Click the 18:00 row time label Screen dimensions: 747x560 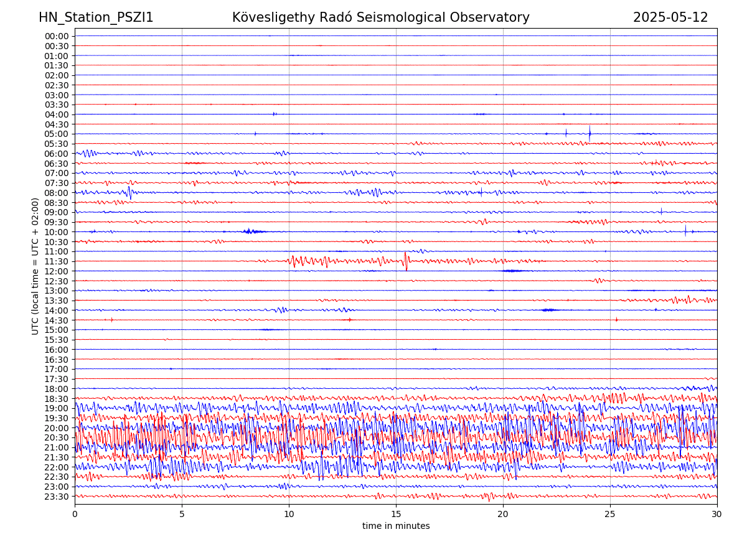click(x=57, y=389)
